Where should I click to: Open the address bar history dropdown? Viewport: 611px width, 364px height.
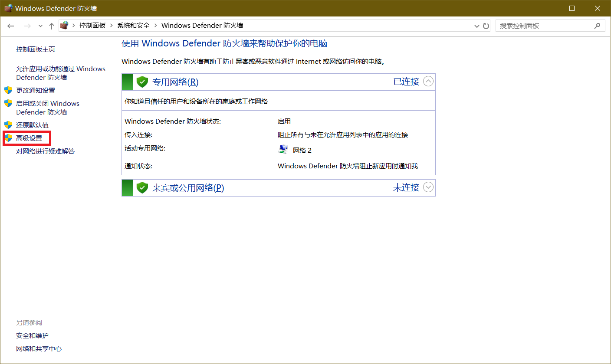tap(477, 26)
